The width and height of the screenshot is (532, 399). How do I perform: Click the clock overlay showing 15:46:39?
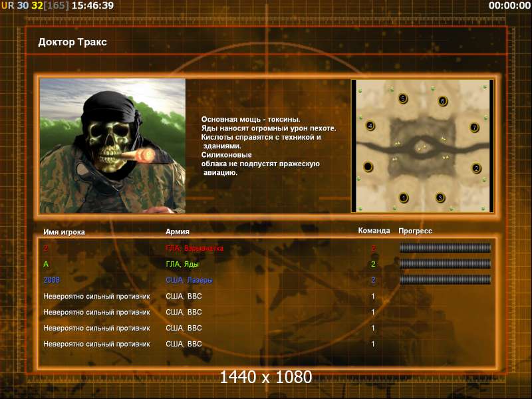coord(92,5)
